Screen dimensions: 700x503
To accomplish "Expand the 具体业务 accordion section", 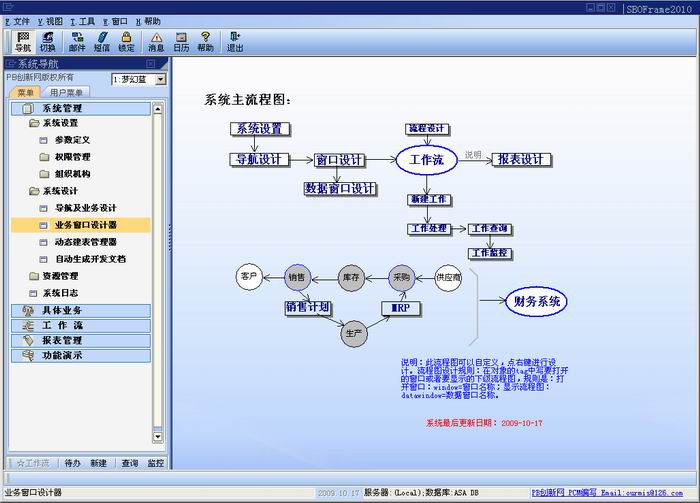I will coord(81,311).
